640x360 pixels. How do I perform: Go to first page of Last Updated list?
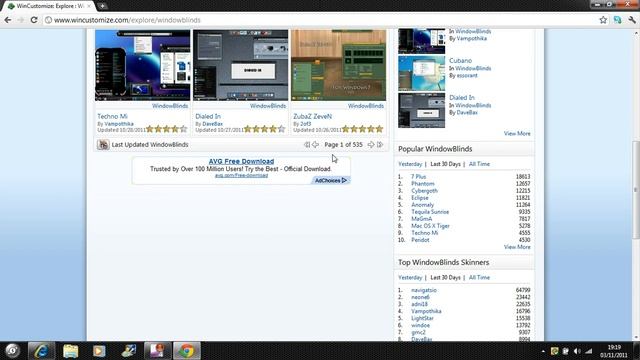(307, 144)
